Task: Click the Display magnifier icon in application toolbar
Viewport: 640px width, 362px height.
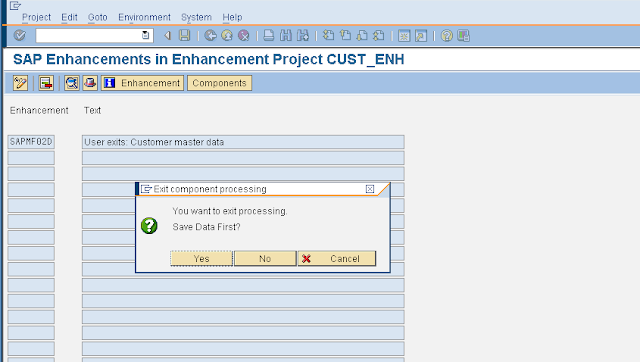Action: (72, 83)
